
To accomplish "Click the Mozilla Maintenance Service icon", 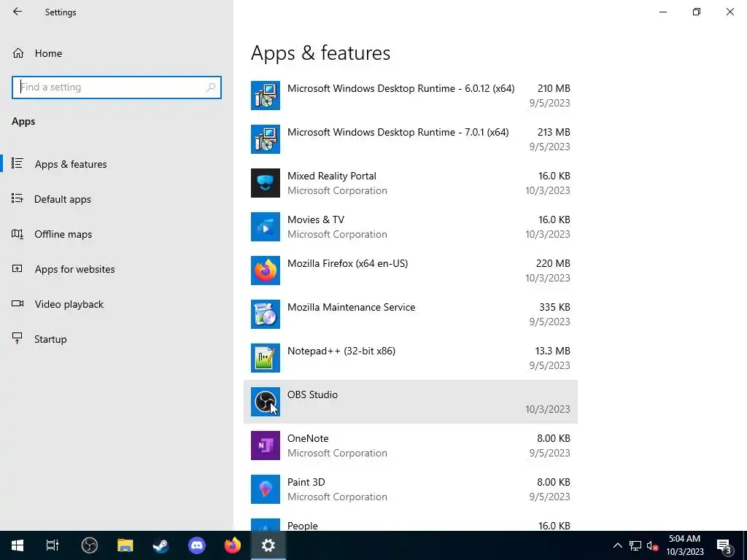I will (x=266, y=314).
